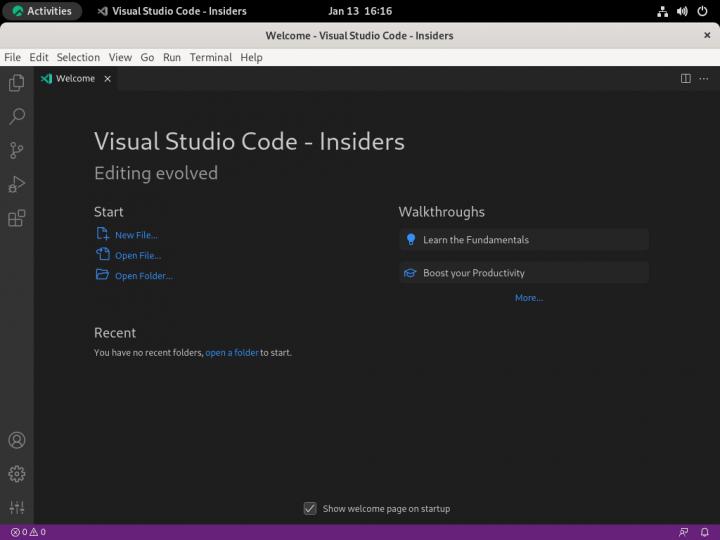
Task: Click the New File... link
Action: pyautogui.click(x=136, y=235)
